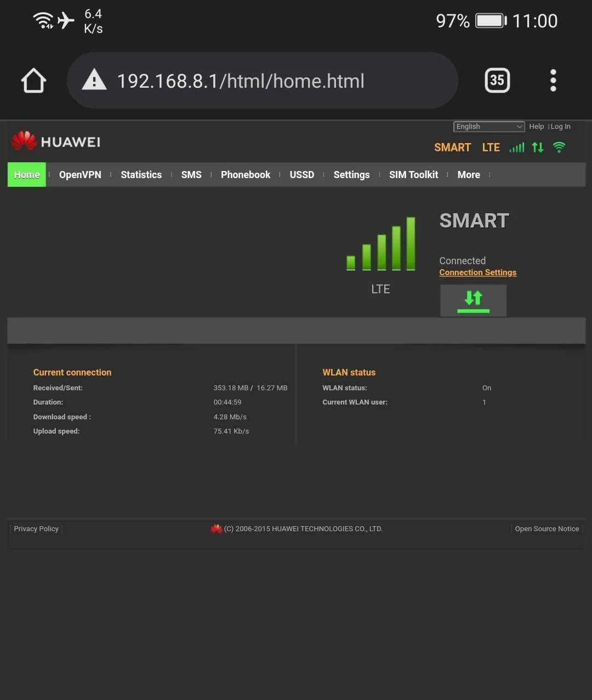Click the Received/Sent label
The height and width of the screenshot is (700, 592).
point(58,388)
